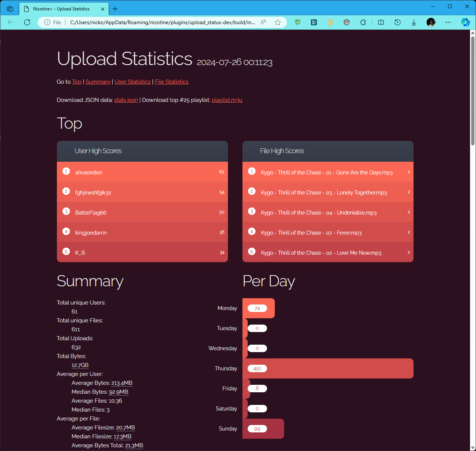Image resolution: width=476 pixels, height=451 pixels.
Task: Open the orange circular extension icon
Action: (x=330, y=22)
